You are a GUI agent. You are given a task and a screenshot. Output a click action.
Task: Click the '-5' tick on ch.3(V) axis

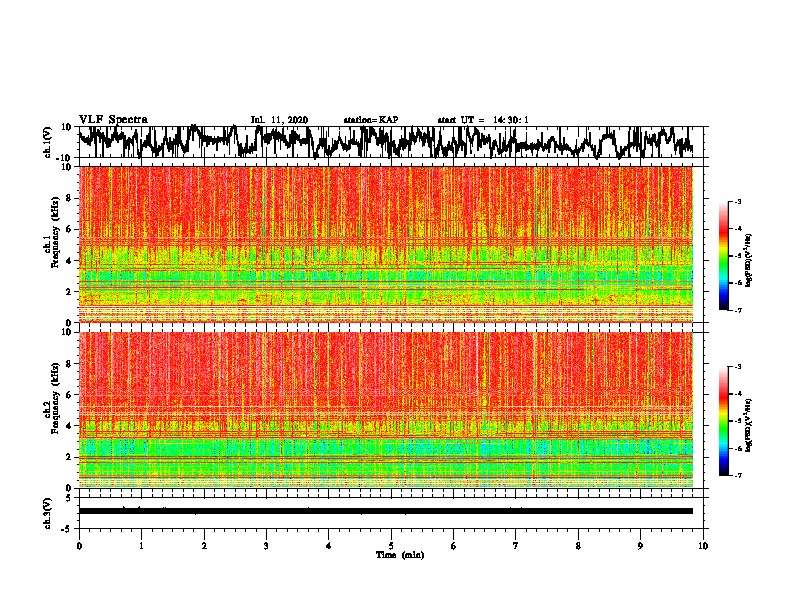click(68, 529)
